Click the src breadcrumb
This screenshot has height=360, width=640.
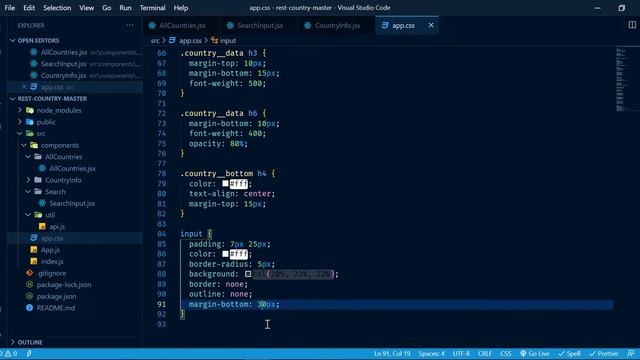point(155,40)
